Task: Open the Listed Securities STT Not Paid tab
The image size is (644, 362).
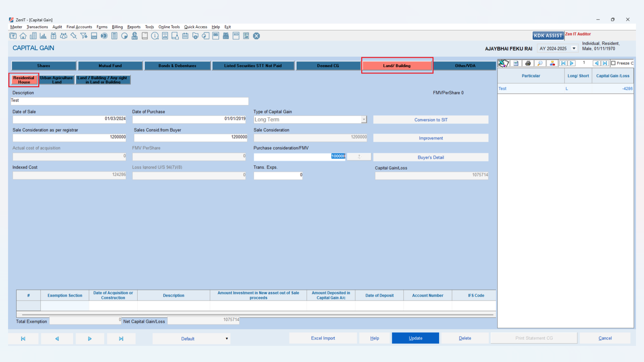Action: click(253, 66)
